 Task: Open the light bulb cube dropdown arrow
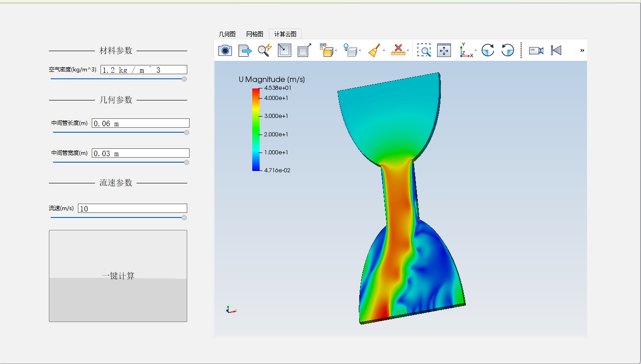tap(360, 51)
